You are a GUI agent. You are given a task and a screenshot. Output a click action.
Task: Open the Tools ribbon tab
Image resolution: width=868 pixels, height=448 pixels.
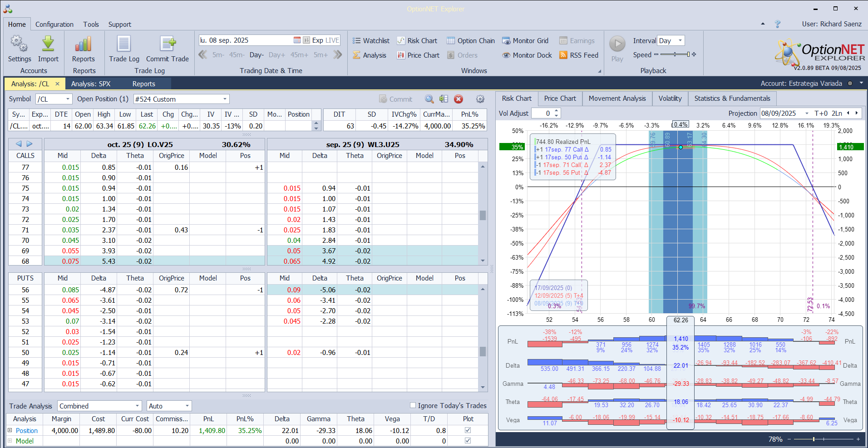[x=91, y=24]
